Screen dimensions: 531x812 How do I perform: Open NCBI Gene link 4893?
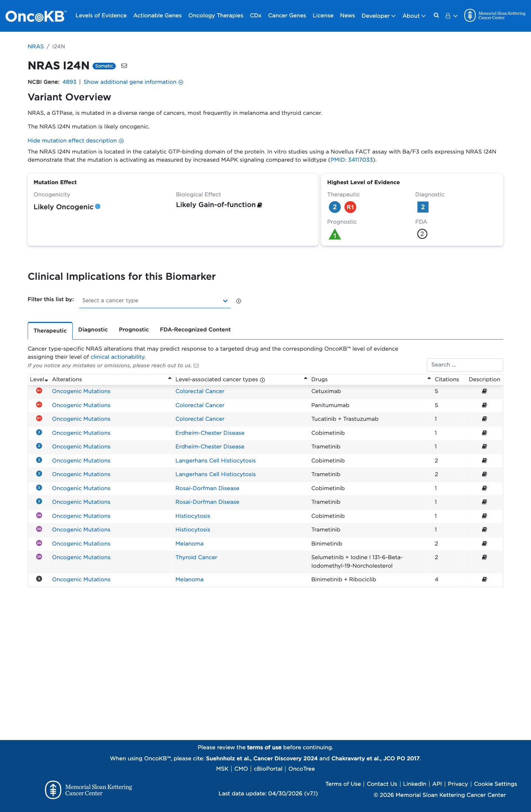tap(69, 82)
